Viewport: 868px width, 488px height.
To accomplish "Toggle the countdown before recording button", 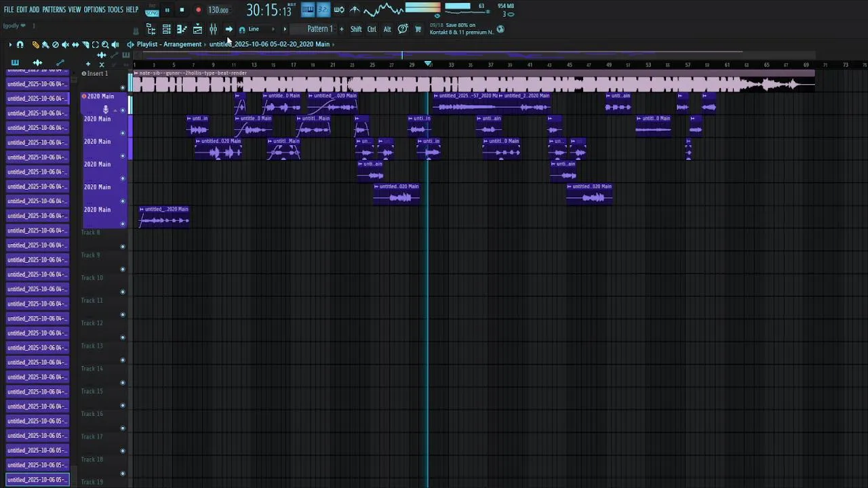I will (x=323, y=9).
